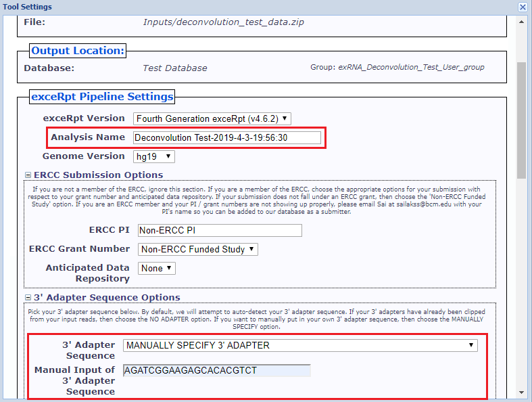Click the Analysis Name text field
The width and height of the screenshot is (532, 402).
click(226, 137)
